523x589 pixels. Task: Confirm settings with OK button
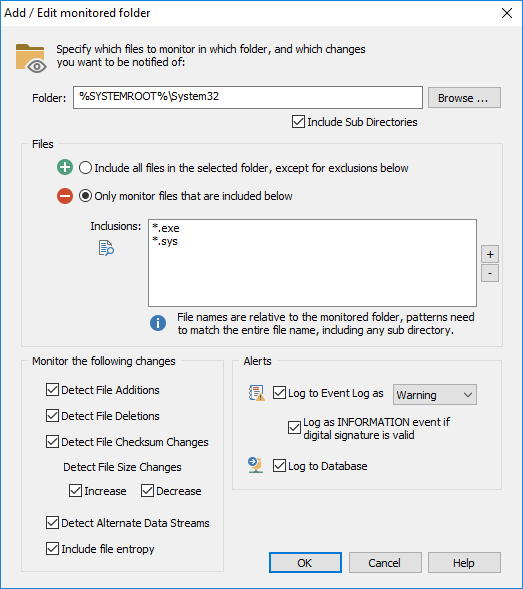point(305,563)
